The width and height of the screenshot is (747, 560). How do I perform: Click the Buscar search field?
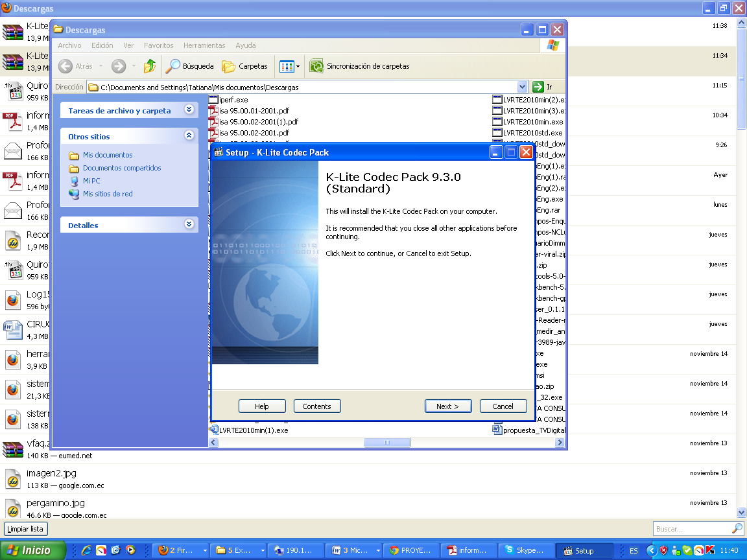click(x=693, y=529)
